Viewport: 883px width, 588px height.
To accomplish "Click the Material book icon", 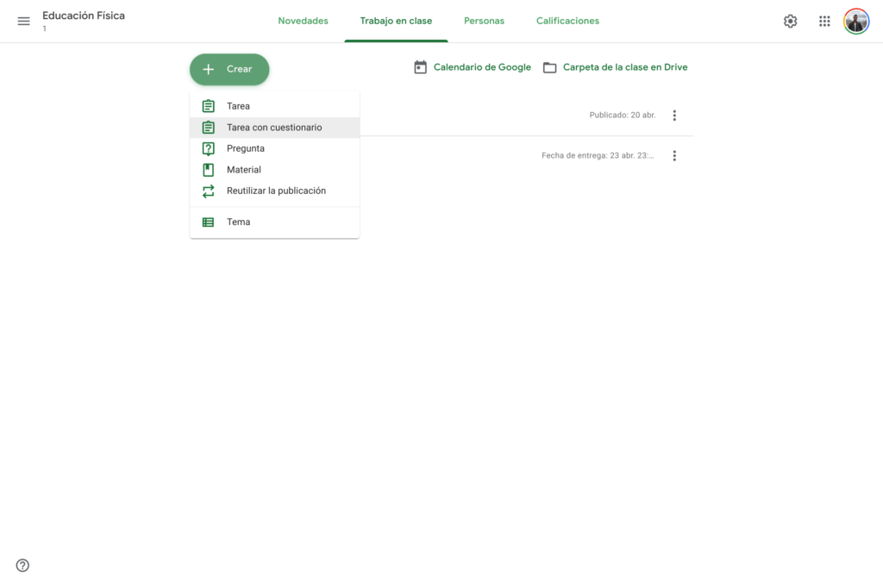I will 208,170.
